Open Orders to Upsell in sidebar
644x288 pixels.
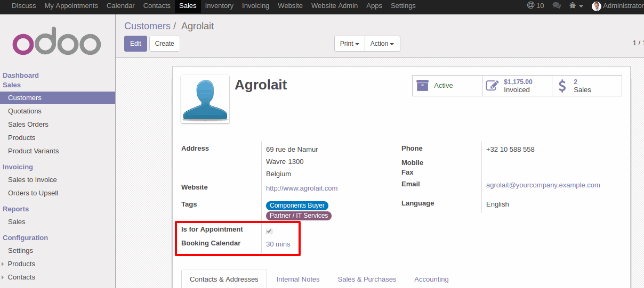point(33,193)
